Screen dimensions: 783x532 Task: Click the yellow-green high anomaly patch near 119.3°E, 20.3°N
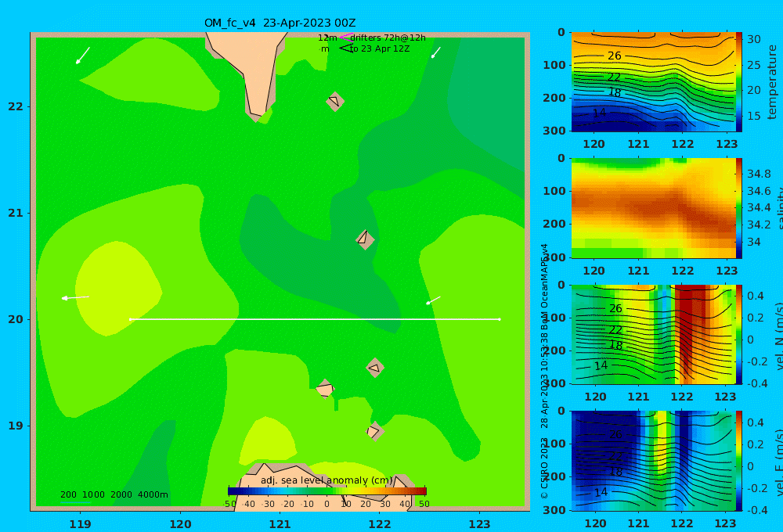(118, 288)
